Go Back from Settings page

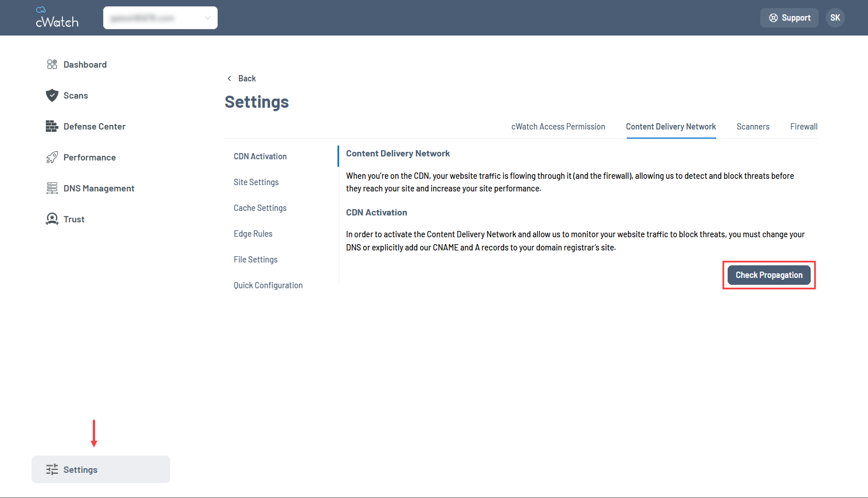(x=242, y=79)
